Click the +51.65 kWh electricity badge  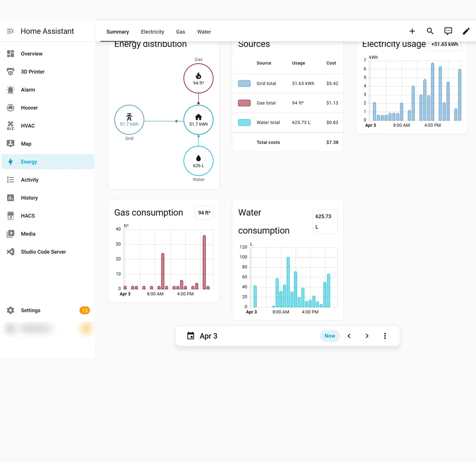445,44
